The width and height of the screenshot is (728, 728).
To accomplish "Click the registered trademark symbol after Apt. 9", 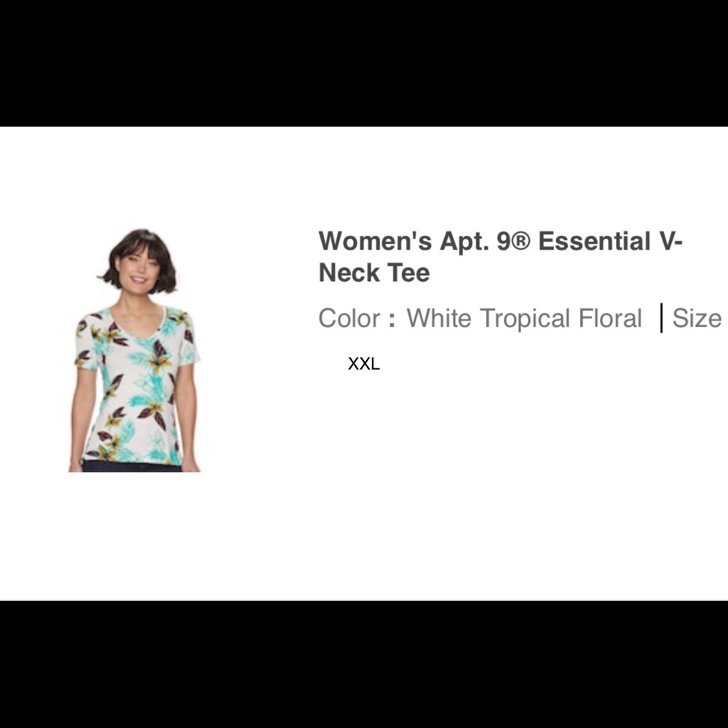I will (x=521, y=240).
